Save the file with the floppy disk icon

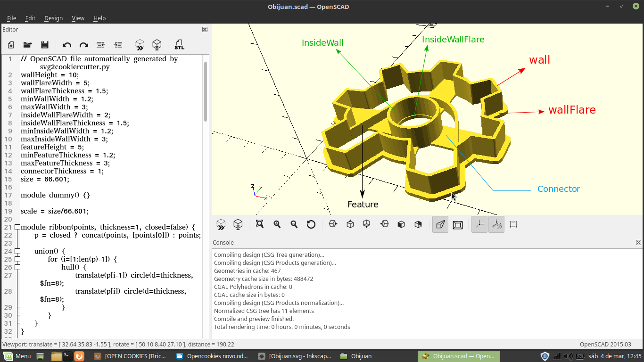point(45,45)
